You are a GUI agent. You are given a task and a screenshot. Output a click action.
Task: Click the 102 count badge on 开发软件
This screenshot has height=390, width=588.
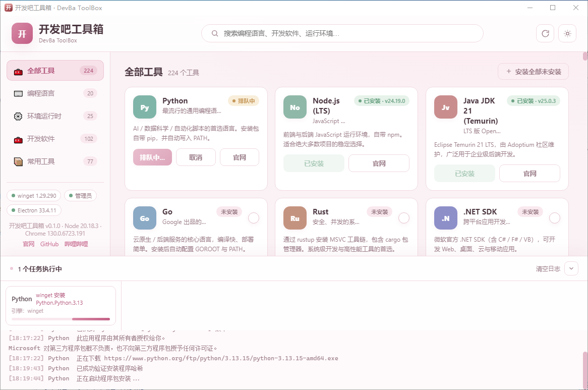pyautogui.click(x=88, y=139)
